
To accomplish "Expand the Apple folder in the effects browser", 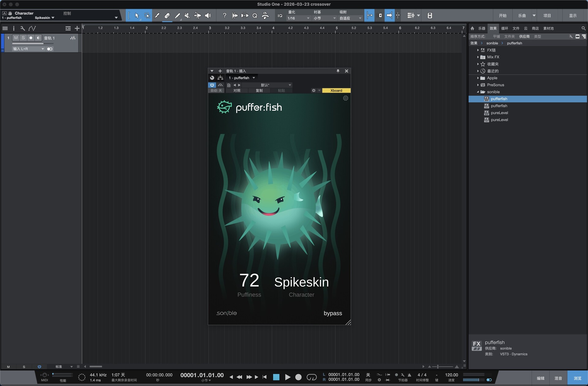I will [478, 78].
